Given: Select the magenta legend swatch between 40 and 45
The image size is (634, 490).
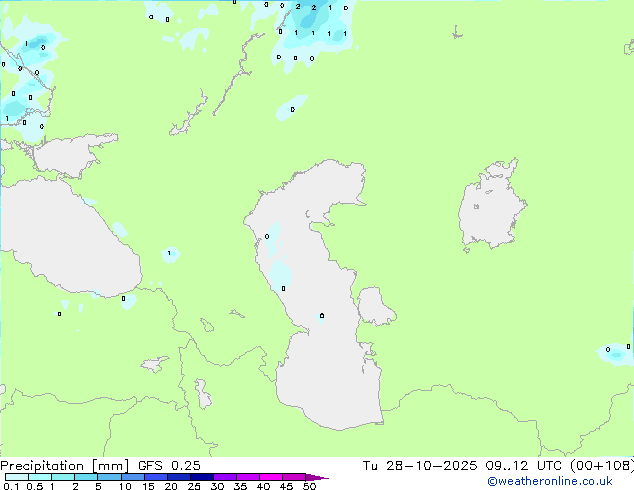Looking at the screenshot, I should [x=271, y=477].
